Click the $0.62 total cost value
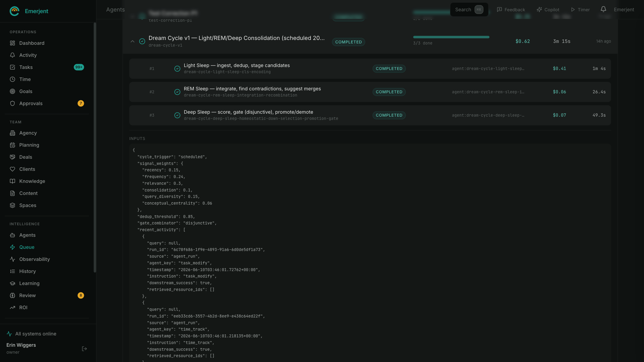644x362 pixels. 523,41
